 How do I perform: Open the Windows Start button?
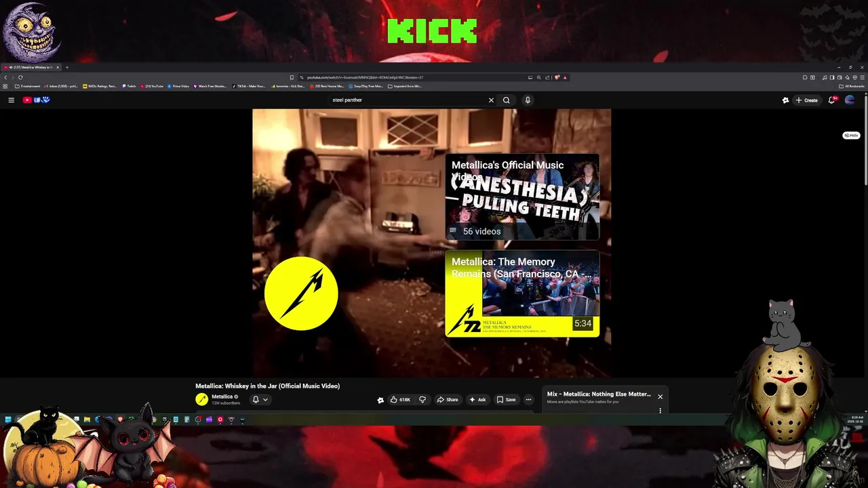pos(8,420)
